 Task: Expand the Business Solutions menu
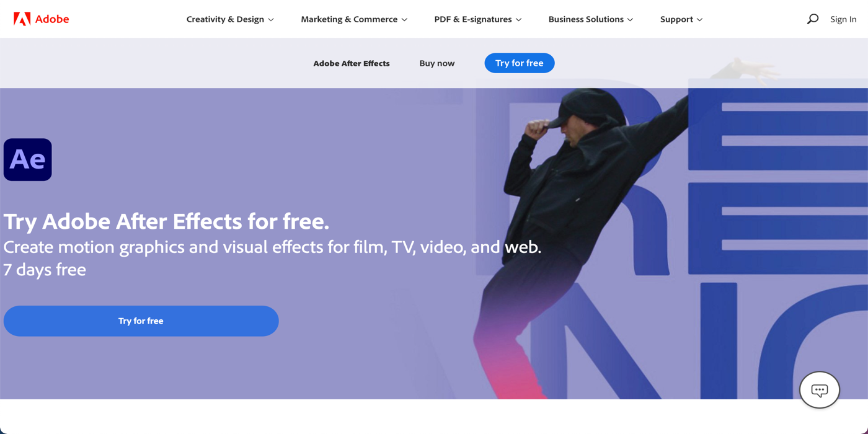pyautogui.click(x=591, y=19)
